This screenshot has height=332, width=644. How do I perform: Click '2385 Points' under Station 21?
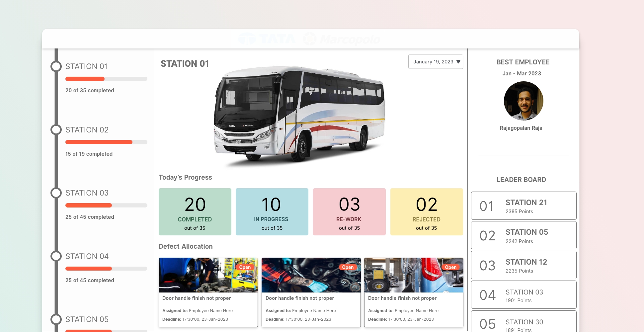click(519, 211)
